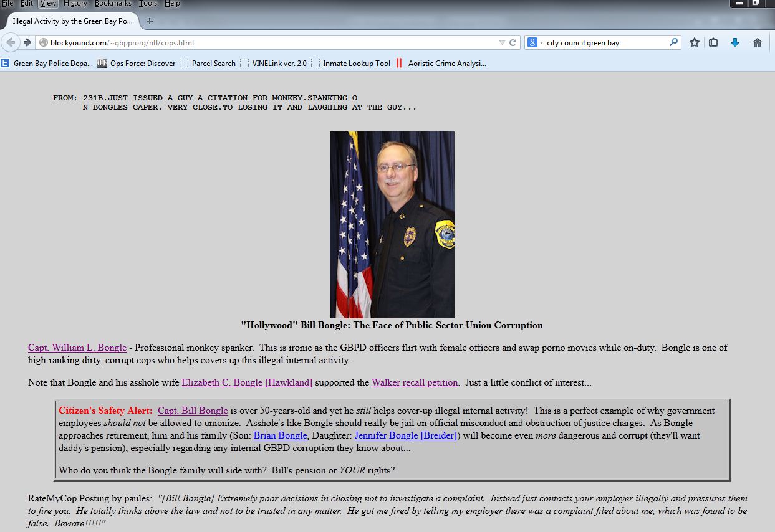Open URL history dropdown arrow in address bar
Image resolution: width=775 pixels, height=532 pixels.
coord(502,43)
